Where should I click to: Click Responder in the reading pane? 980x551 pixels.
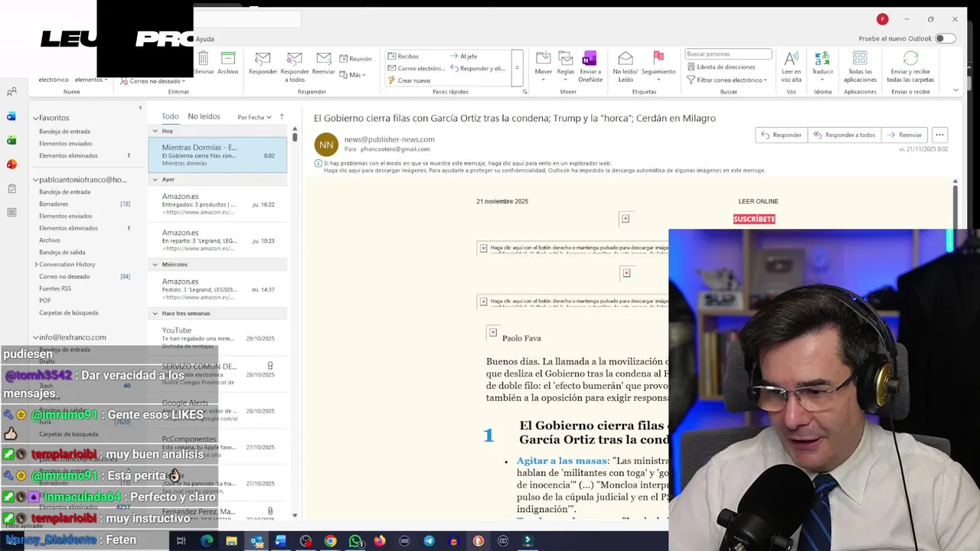click(x=780, y=135)
